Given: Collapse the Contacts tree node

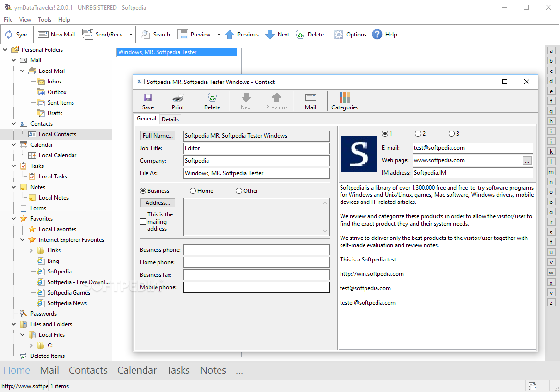Looking at the screenshot, I should pyautogui.click(x=13, y=124).
